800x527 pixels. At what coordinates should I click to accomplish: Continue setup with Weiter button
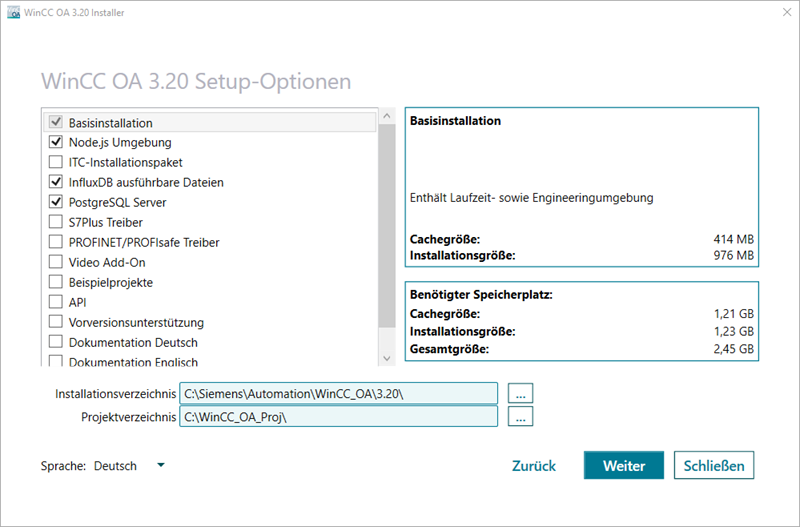pyautogui.click(x=624, y=465)
